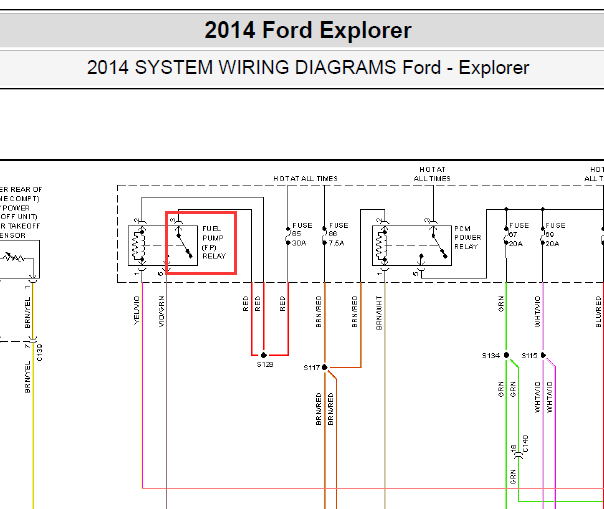Click the WHT/VIO label directly above splice S115
This screenshot has width=604, height=509.
[538, 311]
